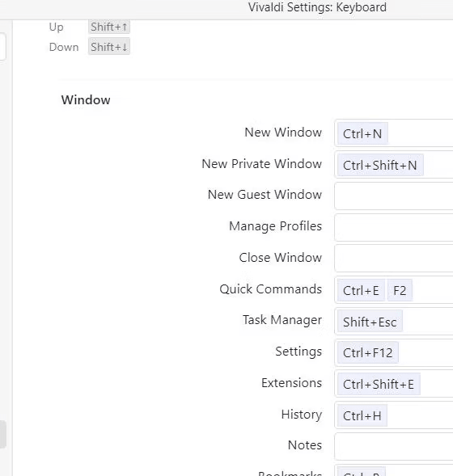Click the Settings label

point(298,352)
